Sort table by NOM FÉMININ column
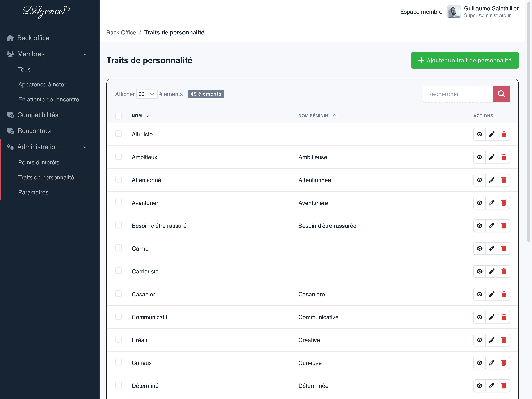The image size is (532, 399). coord(334,116)
